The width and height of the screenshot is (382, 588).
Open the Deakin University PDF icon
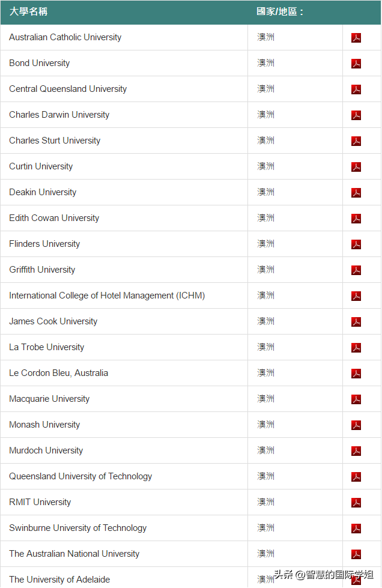[x=356, y=193]
